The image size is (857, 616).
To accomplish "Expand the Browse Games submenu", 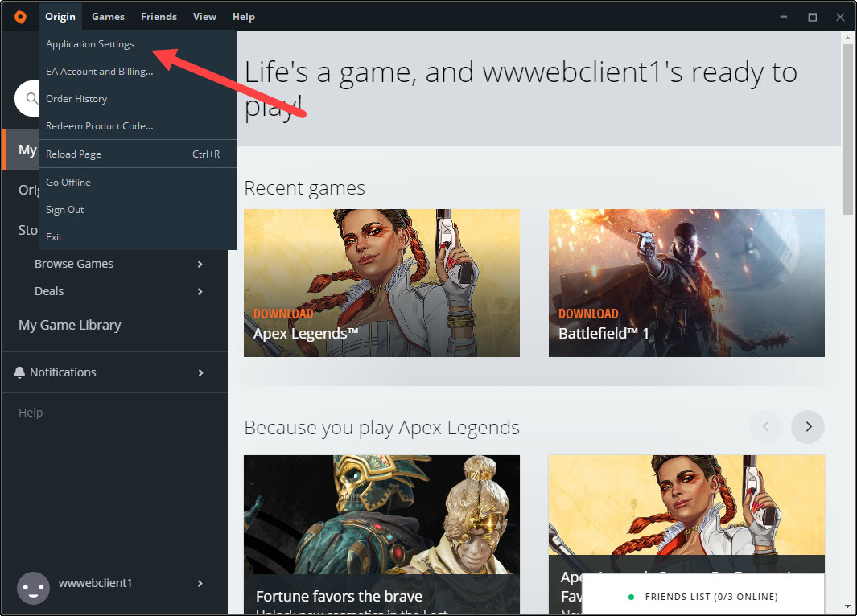I will point(200,265).
